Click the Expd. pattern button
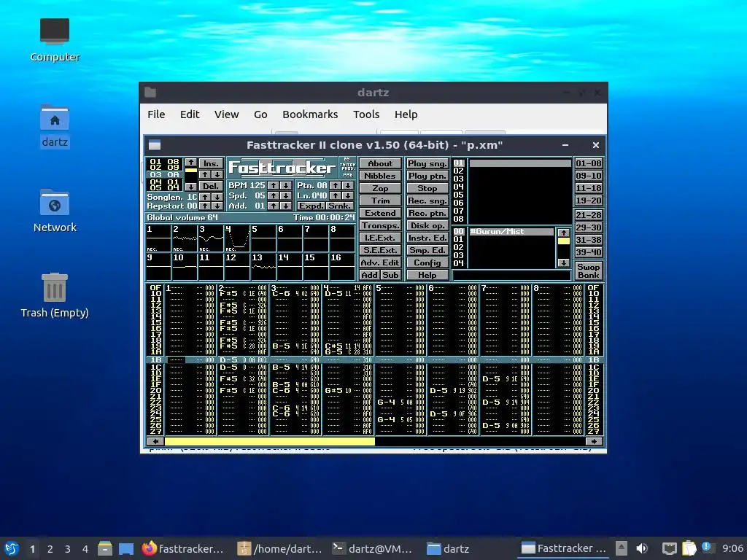The width and height of the screenshot is (747, 560). [x=311, y=206]
